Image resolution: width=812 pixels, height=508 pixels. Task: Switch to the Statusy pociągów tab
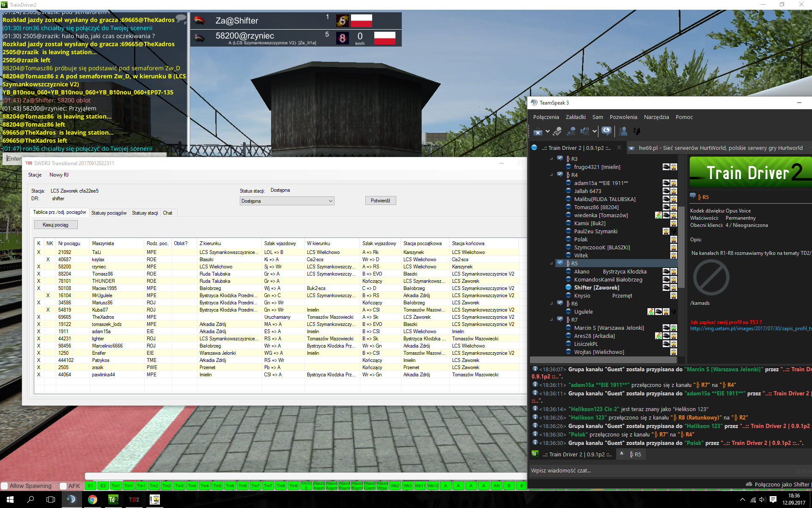tap(109, 213)
